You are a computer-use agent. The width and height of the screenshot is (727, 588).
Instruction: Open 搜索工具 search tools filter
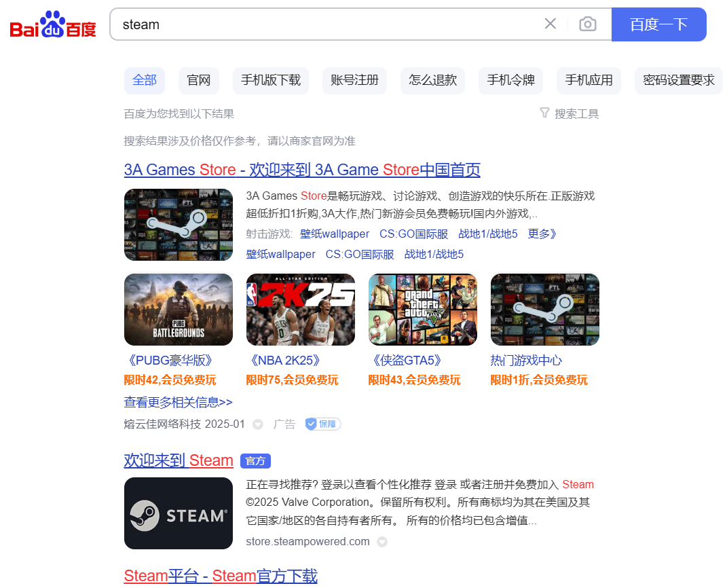pyautogui.click(x=570, y=113)
